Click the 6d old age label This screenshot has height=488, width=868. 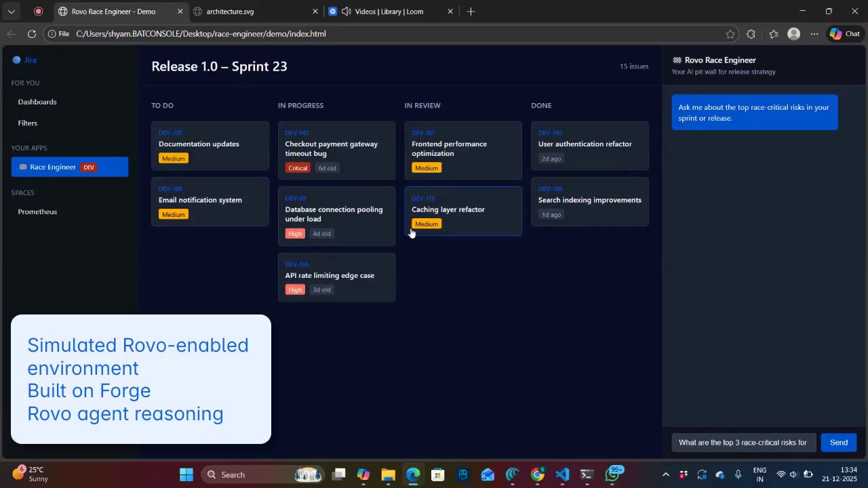328,168
